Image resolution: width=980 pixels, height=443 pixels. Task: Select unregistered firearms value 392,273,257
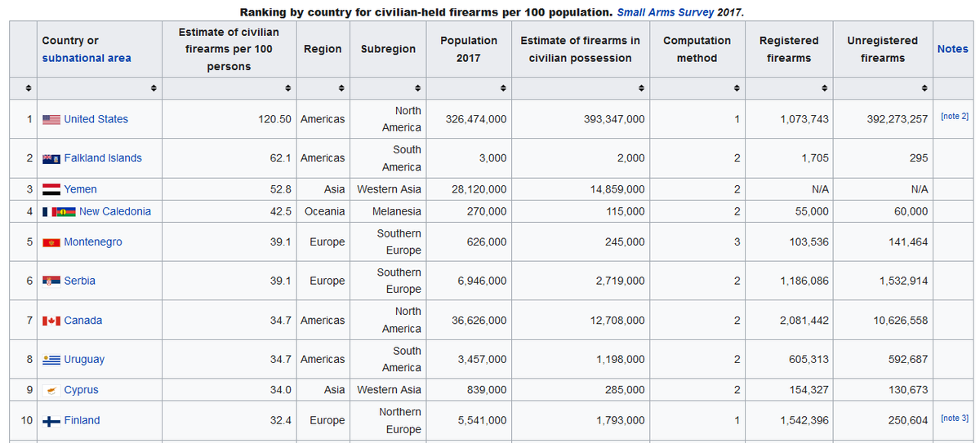pyautogui.click(x=898, y=119)
